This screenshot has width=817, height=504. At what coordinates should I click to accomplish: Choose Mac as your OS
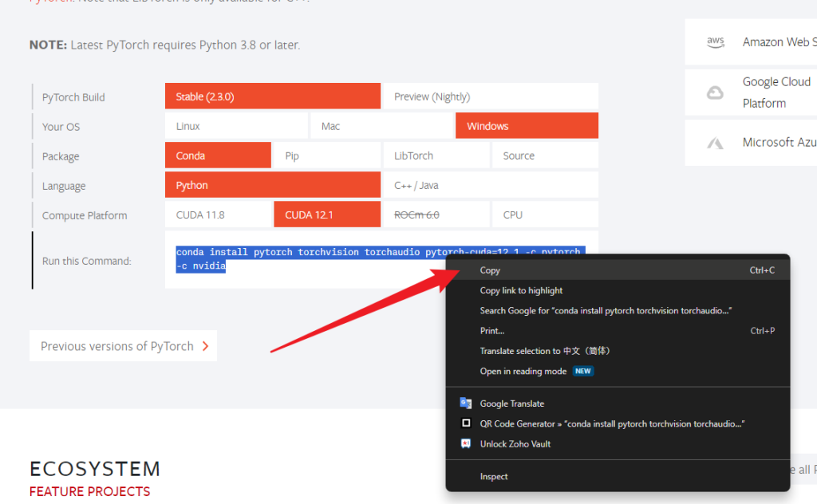tap(381, 126)
